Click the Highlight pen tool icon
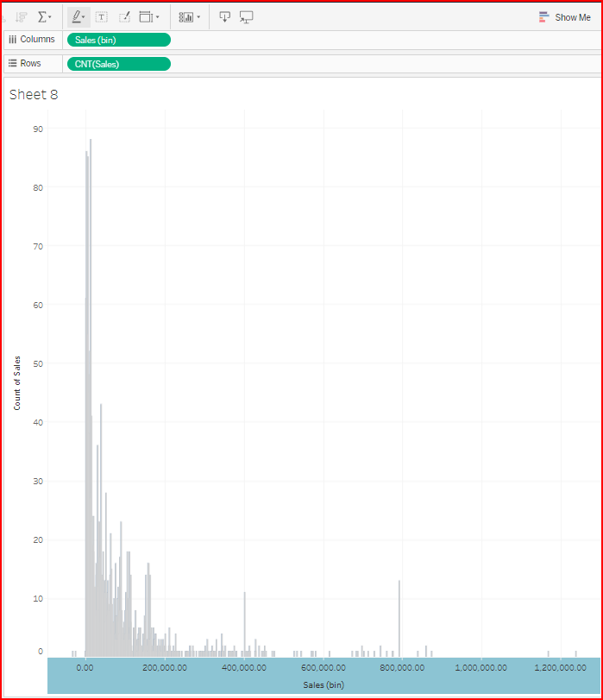Screen dimensions: 603x700 78,16
